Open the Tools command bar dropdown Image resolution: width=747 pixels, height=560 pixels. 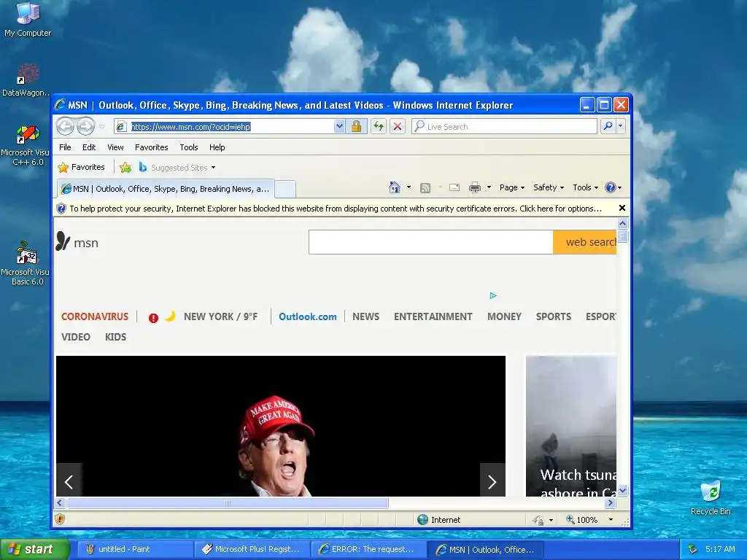pos(585,187)
